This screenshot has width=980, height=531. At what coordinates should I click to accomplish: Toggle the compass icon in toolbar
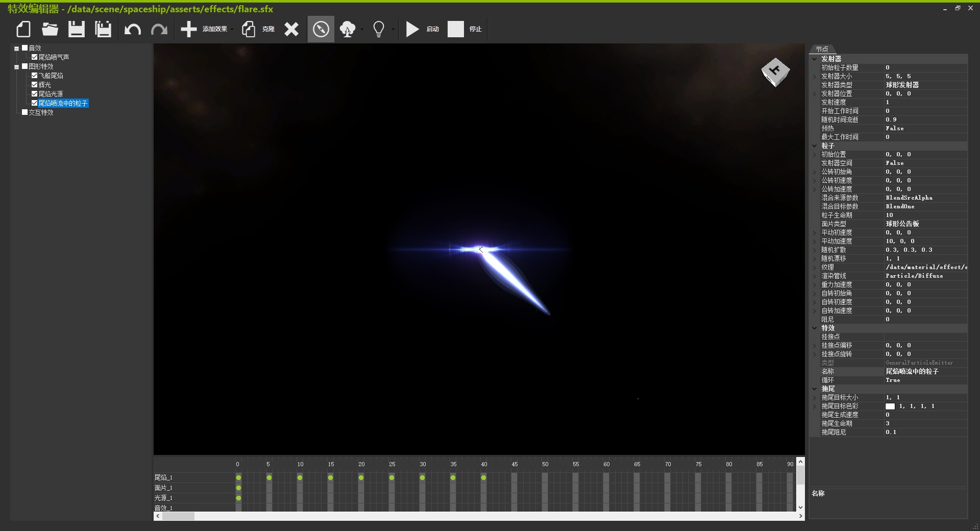pos(321,29)
